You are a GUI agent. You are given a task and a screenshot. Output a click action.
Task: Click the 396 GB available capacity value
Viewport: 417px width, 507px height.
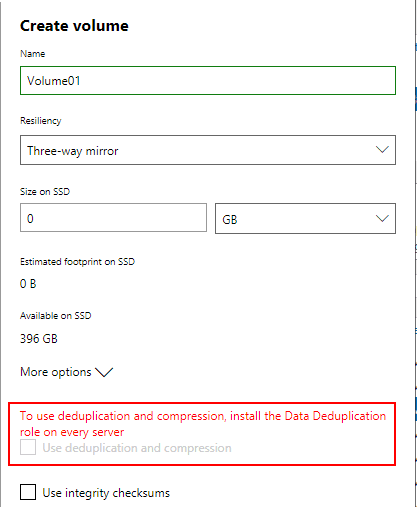pos(39,339)
